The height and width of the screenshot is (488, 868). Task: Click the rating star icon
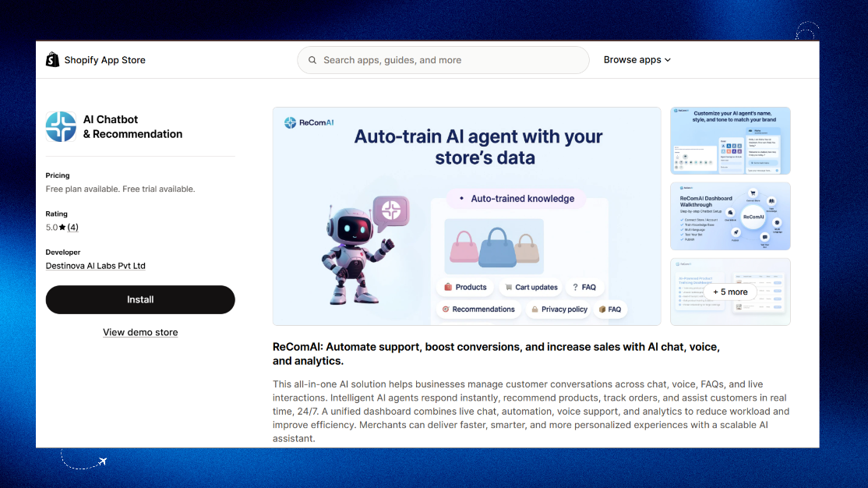[62, 227]
